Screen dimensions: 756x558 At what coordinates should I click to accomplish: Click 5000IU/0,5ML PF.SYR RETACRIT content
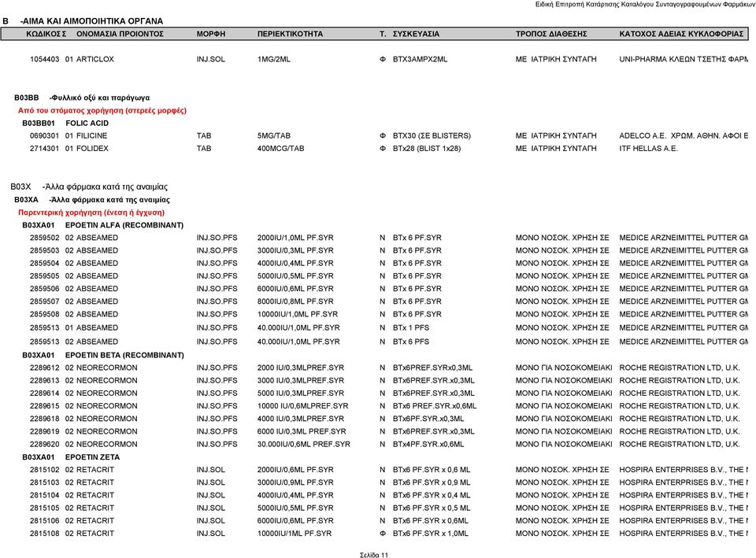tap(295, 508)
